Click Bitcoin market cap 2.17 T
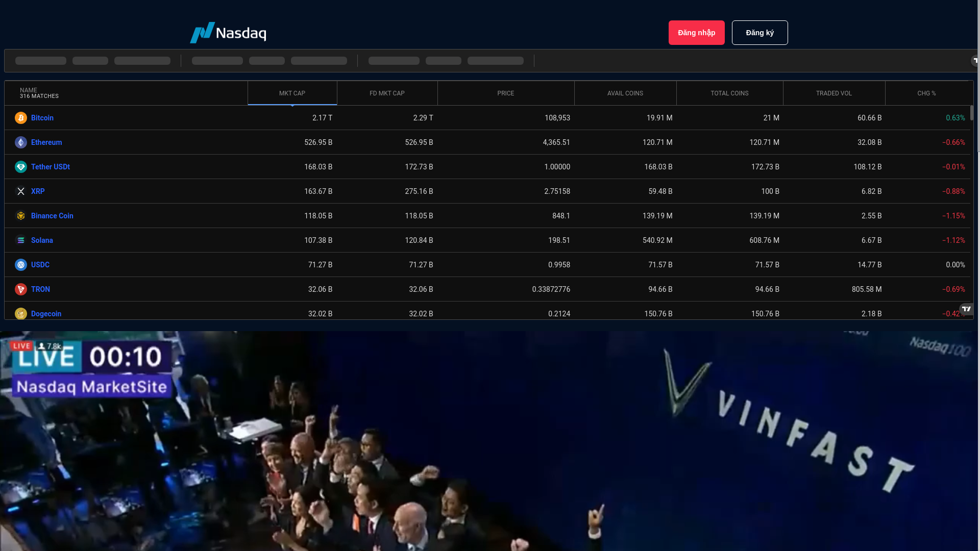The height and width of the screenshot is (551, 980). 323,118
